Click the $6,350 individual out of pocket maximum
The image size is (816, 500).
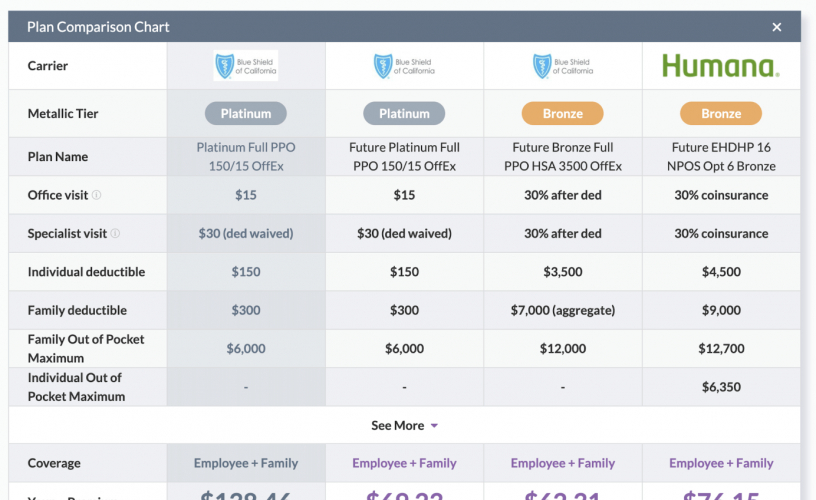click(721, 387)
